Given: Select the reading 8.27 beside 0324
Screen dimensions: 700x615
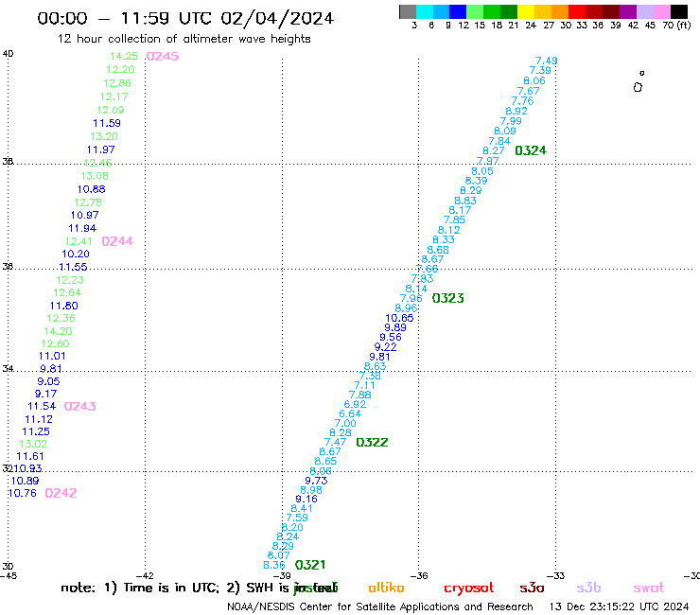Looking at the screenshot, I should click(x=494, y=151).
